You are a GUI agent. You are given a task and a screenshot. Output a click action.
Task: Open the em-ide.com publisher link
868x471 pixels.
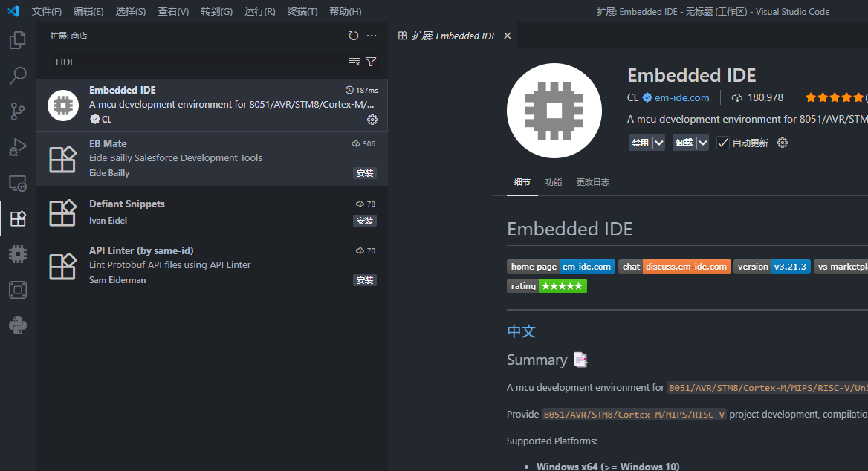[681, 97]
